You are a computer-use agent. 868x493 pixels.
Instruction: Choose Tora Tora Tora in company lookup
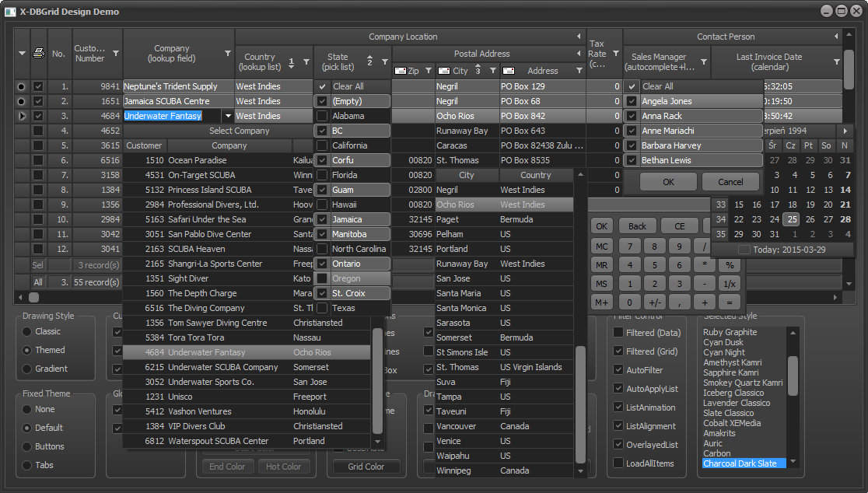coord(196,337)
